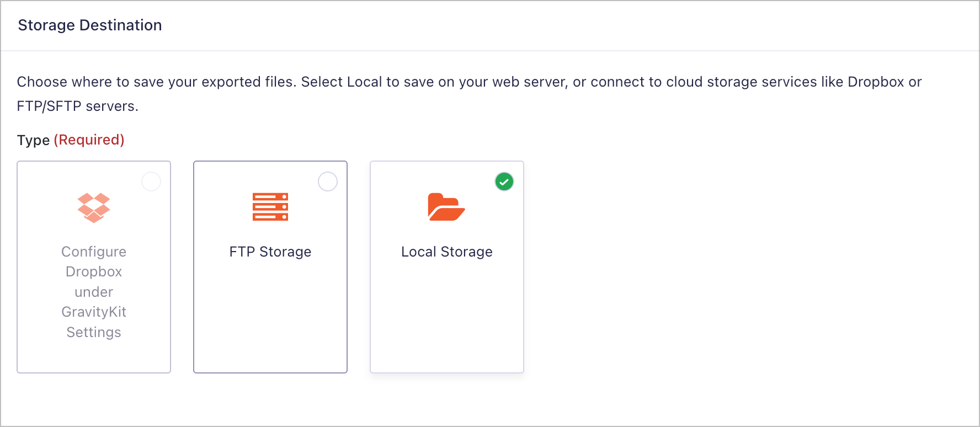Select the FTP Storage radio button

click(x=328, y=182)
